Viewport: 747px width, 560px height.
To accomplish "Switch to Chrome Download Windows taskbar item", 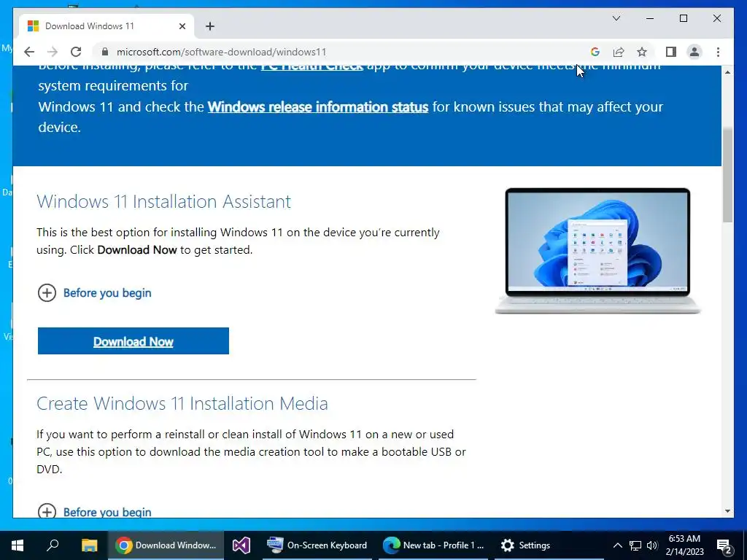I will point(166,545).
